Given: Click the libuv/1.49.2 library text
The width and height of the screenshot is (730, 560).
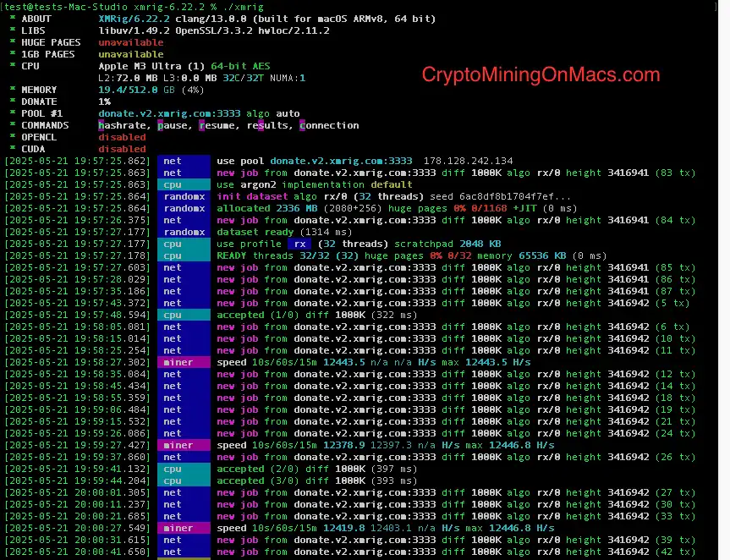Looking at the screenshot, I should tap(134, 30).
